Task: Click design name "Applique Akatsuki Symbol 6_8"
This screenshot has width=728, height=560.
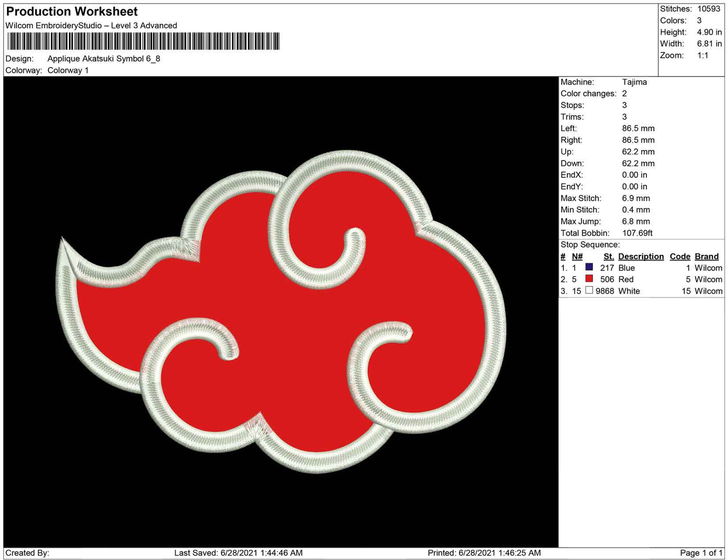Action: click(x=104, y=58)
